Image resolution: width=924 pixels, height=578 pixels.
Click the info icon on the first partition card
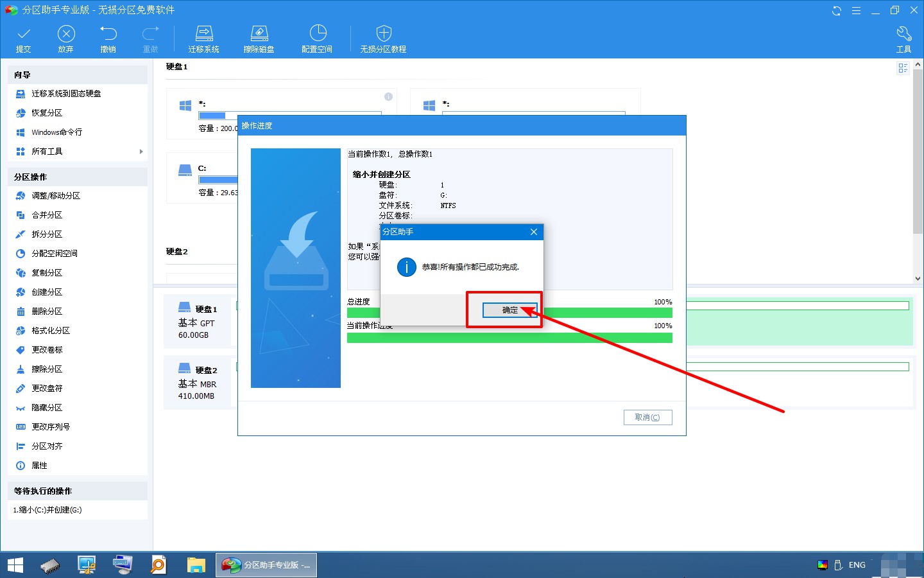coord(388,97)
